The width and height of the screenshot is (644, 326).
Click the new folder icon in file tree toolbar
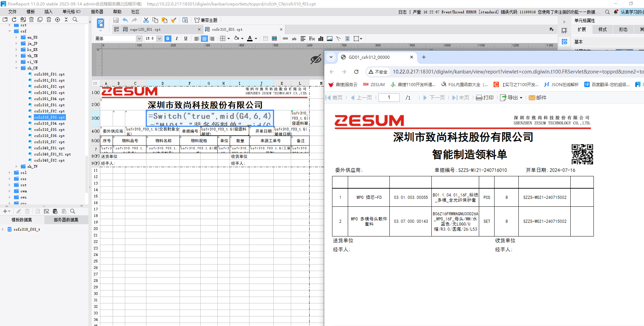coord(5,20)
